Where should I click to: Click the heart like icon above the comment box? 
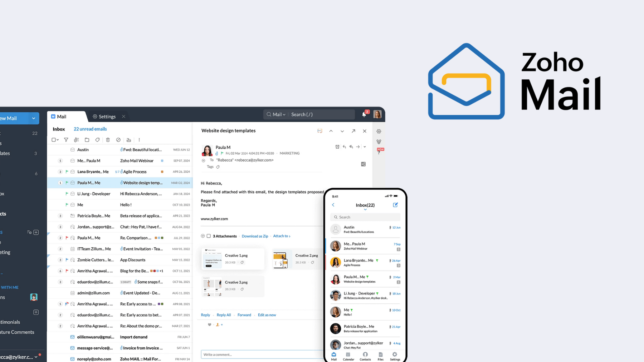click(210, 324)
